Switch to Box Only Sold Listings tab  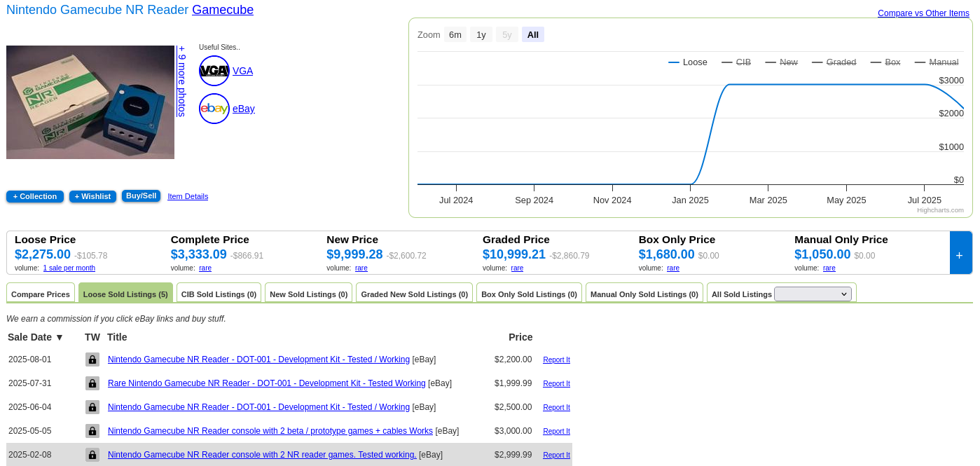pos(529,294)
